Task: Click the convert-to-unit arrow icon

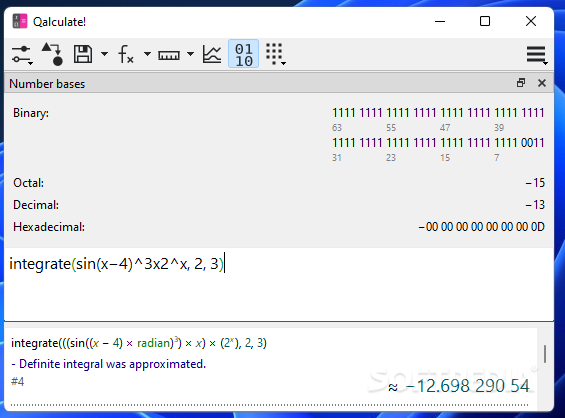Action: (53, 54)
